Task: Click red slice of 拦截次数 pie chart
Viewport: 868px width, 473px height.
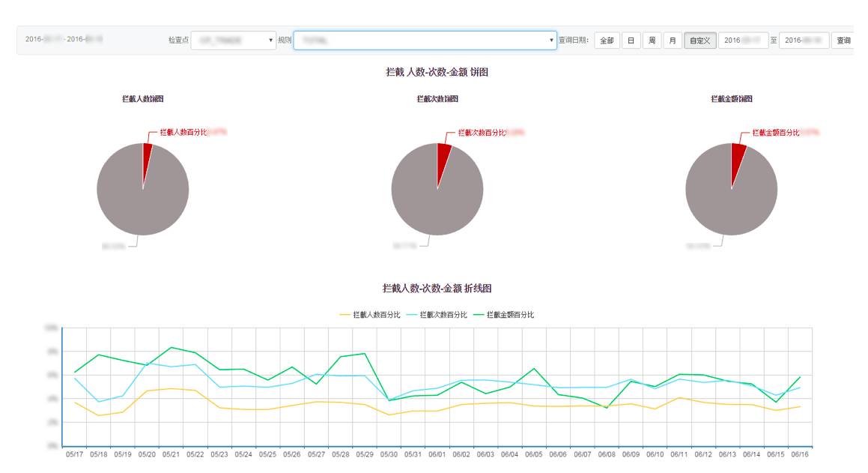Action: (x=443, y=158)
